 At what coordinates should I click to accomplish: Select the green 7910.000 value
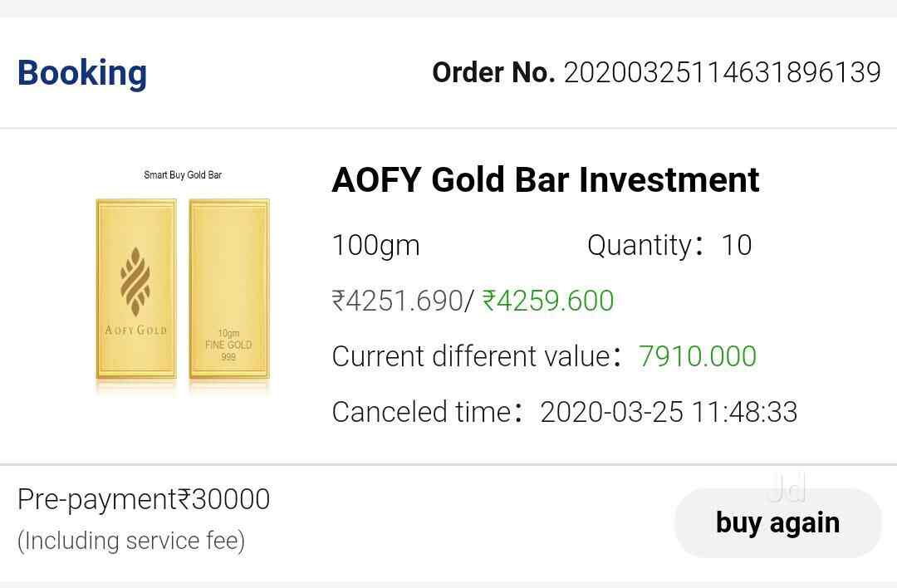coord(698,356)
